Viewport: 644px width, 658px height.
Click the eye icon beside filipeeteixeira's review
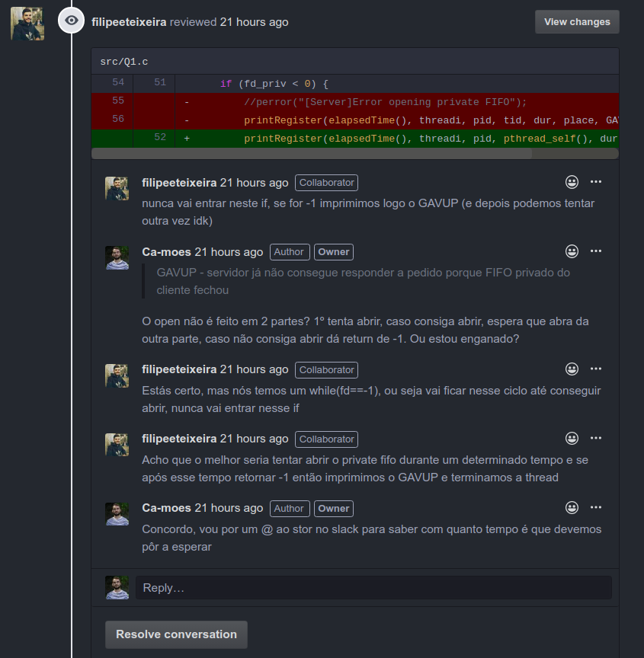click(71, 21)
